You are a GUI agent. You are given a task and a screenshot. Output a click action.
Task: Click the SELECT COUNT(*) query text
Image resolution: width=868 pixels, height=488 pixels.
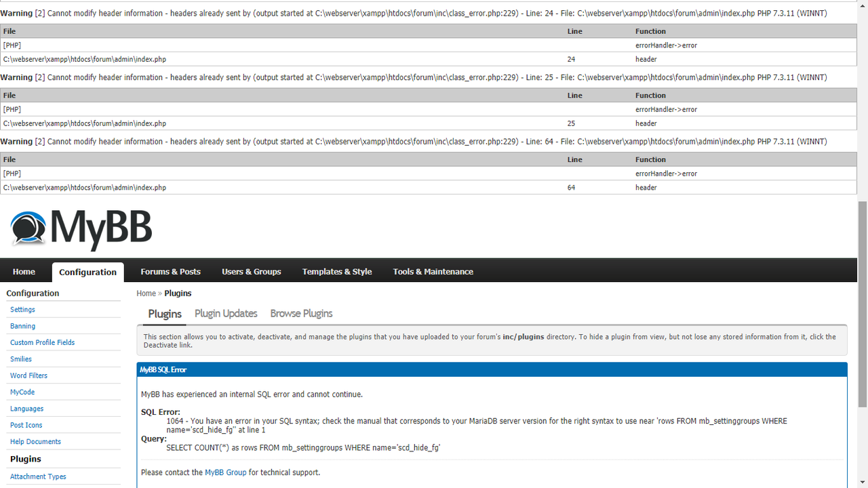[303, 447]
